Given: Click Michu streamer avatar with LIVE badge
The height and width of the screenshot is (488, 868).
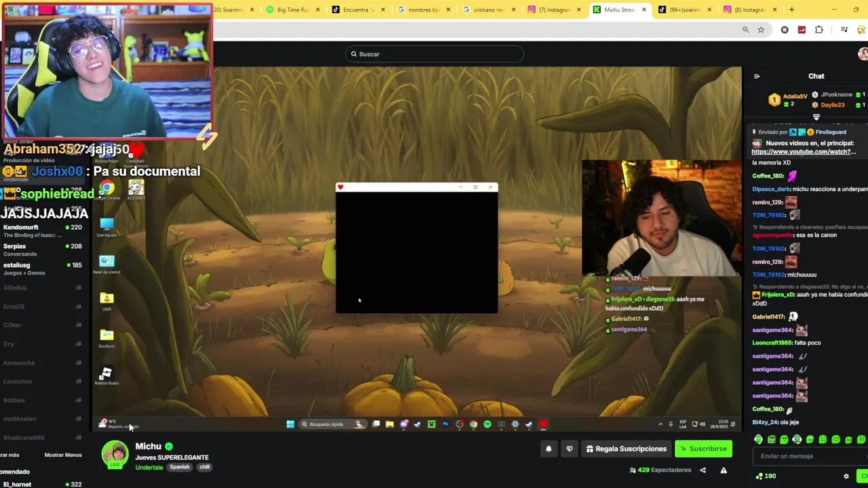Looking at the screenshot, I should coord(115,455).
